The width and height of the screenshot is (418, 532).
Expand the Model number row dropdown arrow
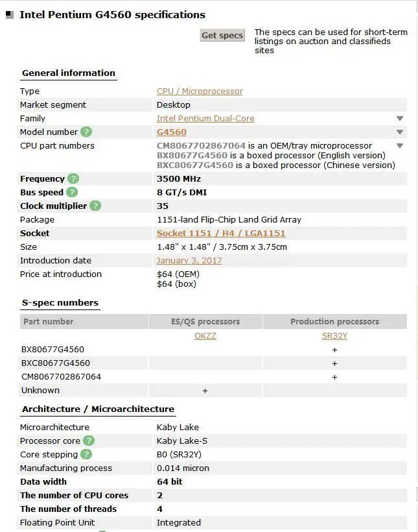400,132
